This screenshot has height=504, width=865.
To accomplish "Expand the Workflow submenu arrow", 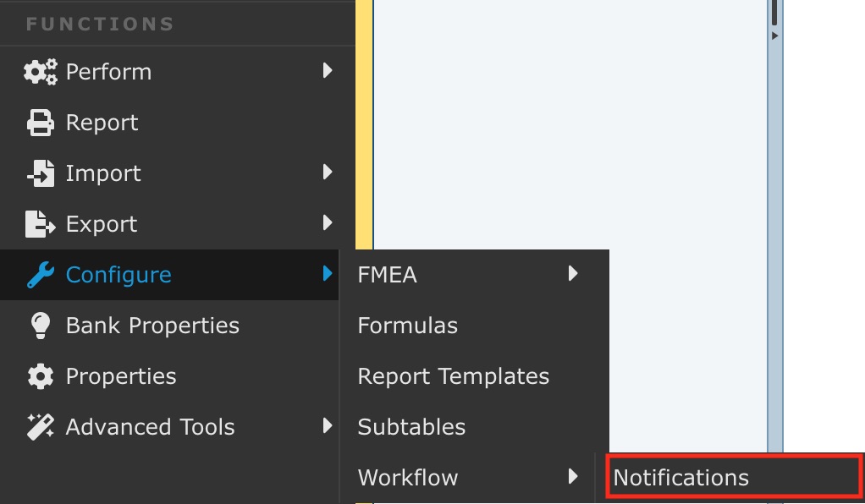I will [x=573, y=477].
